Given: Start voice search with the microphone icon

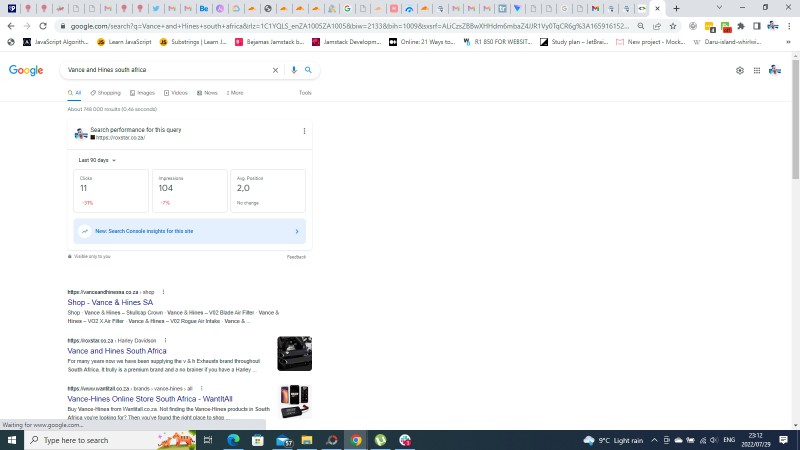Looking at the screenshot, I should tap(294, 70).
